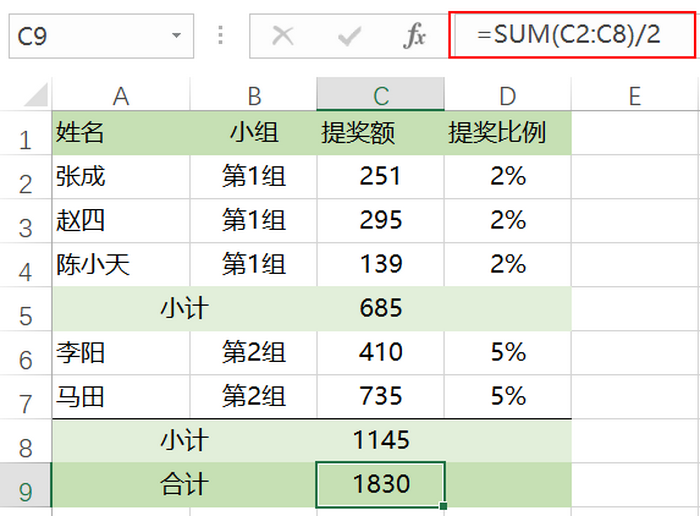The image size is (700, 516).
Task: Select cell containing 张成
Action: pyautogui.click(x=121, y=177)
